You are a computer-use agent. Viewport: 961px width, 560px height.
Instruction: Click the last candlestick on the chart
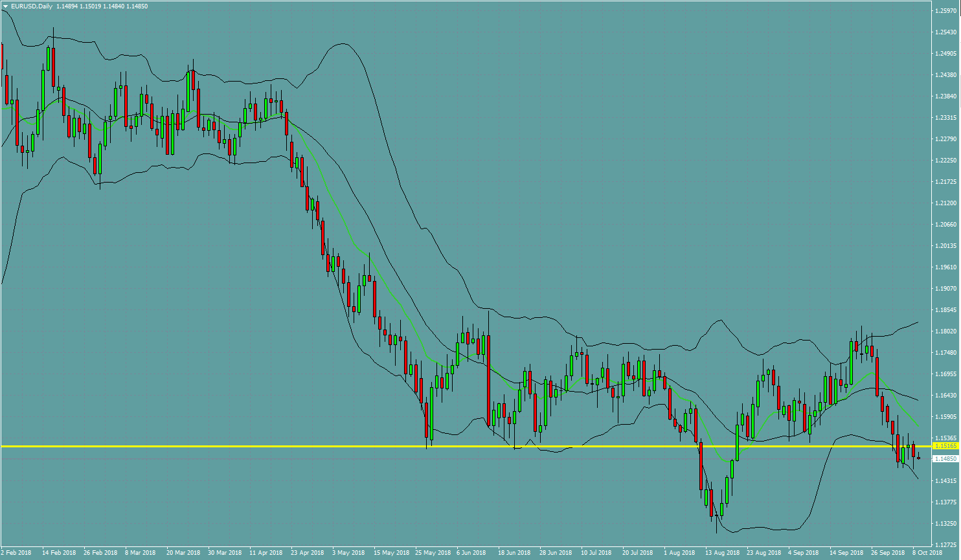tap(918, 458)
